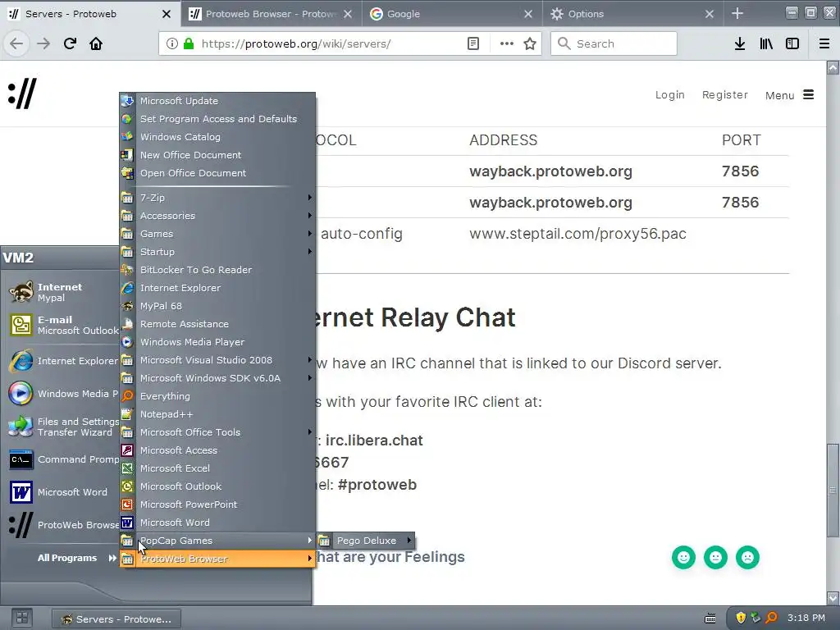Click the happy face feedback icon
The image size is (840, 630).
(683, 557)
